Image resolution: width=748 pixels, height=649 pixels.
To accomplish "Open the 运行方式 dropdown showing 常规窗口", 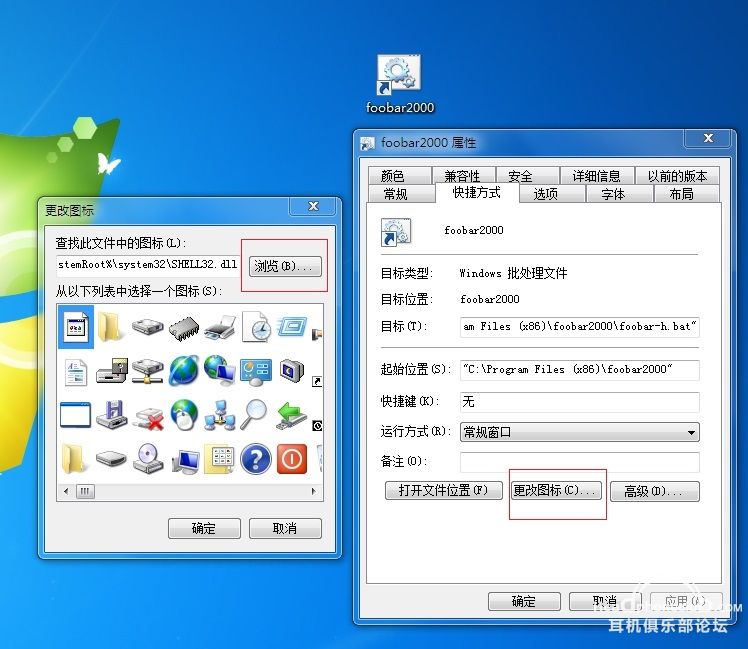I will [580, 432].
